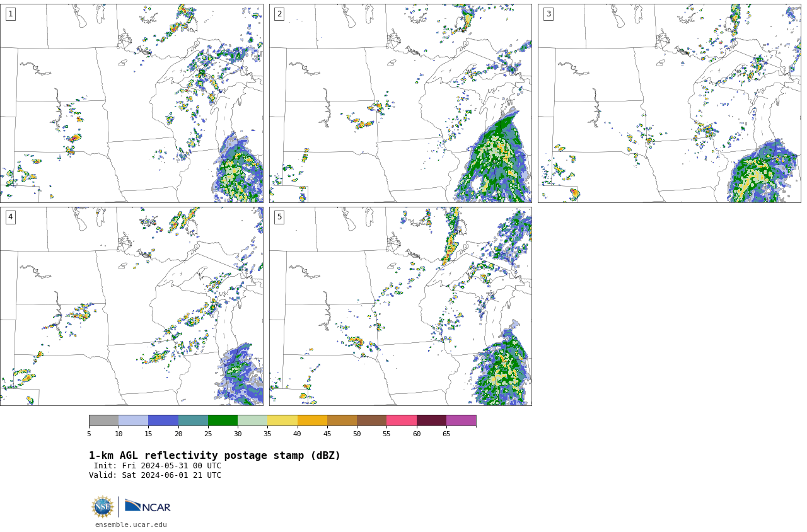Click the number label on panel 3
This screenshot has height=532, width=807.
pos(548,14)
